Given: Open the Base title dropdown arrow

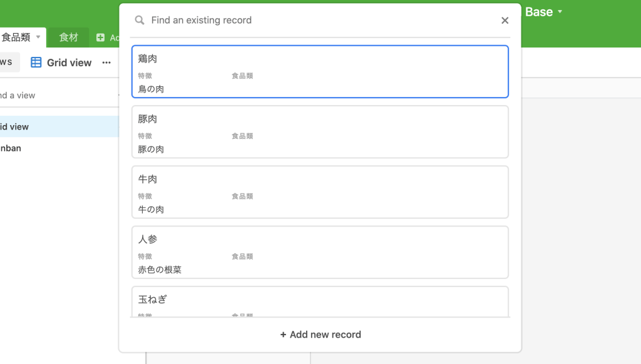Looking at the screenshot, I should pyautogui.click(x=560, y=12).
